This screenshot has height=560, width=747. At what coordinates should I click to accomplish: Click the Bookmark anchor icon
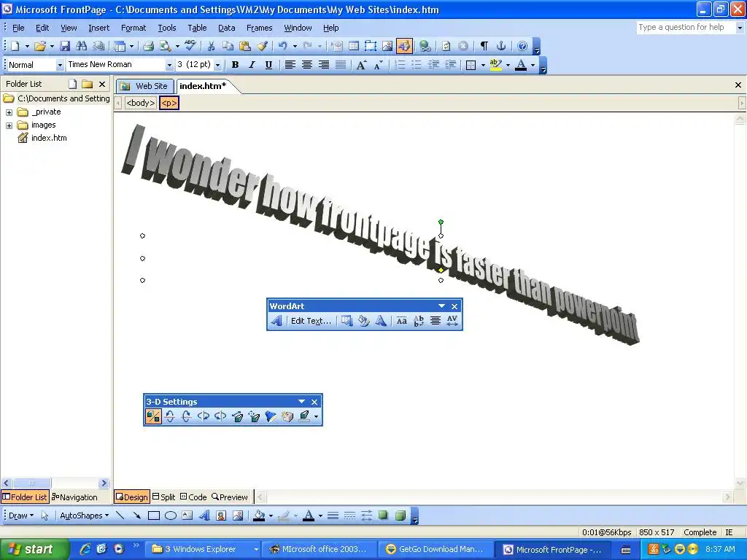tap(500, 46)
